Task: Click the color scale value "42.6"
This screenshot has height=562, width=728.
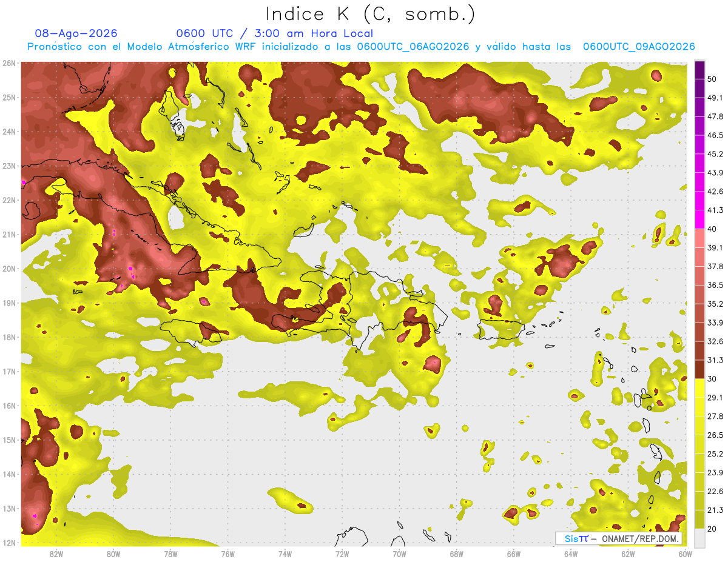Action: 715,192
